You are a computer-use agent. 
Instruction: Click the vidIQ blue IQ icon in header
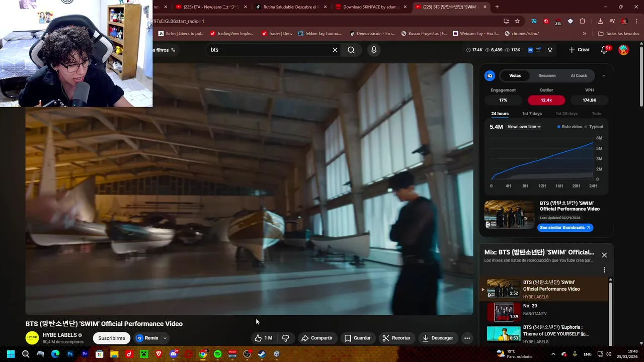(530, 50)
